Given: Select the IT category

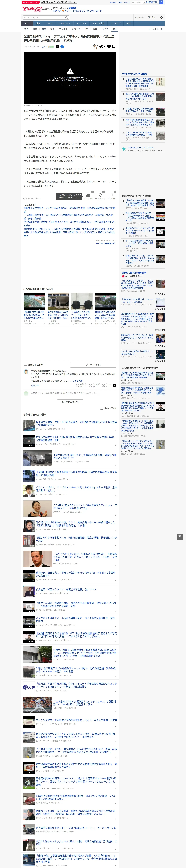Looking at the screenshot, I should point(86,29).
